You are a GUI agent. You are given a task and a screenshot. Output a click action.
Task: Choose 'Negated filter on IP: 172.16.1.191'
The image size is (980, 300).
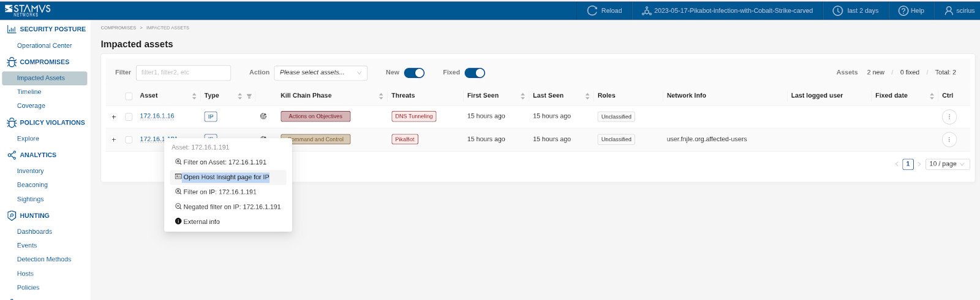point(232,207)
